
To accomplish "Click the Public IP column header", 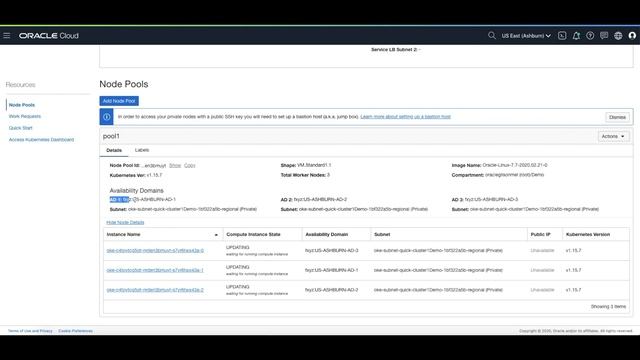I will point(540,234).
